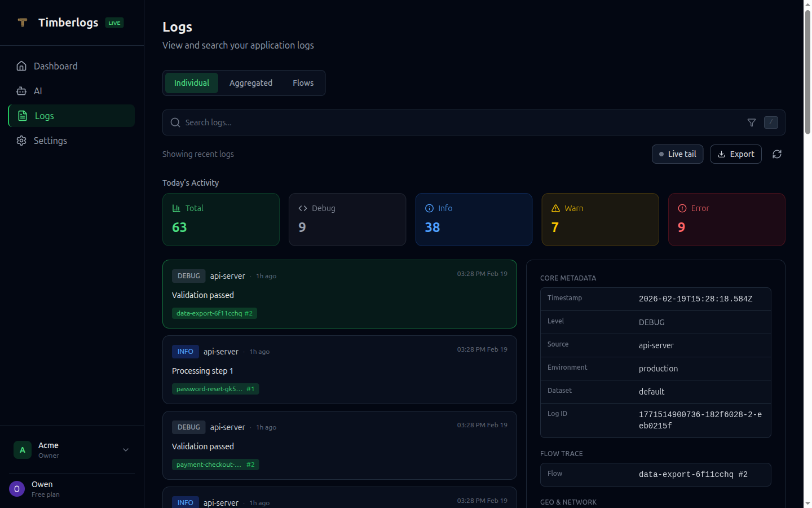Click the Export button

[x=735, y=154]
